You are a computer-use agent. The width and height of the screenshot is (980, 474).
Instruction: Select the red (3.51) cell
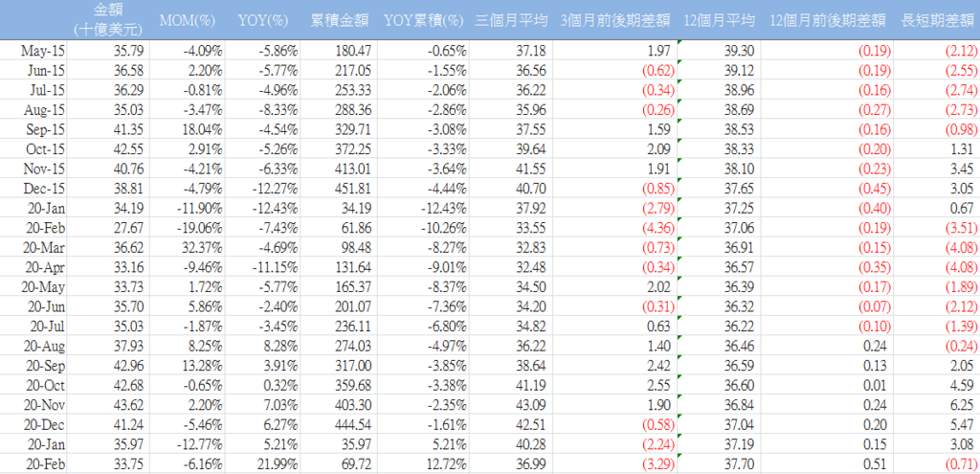click(961, 228)
